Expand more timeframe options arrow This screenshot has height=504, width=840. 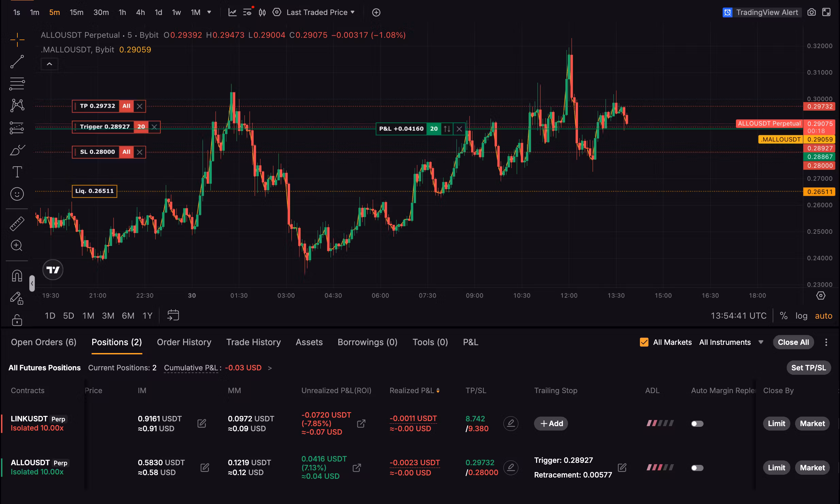[209, 12]
